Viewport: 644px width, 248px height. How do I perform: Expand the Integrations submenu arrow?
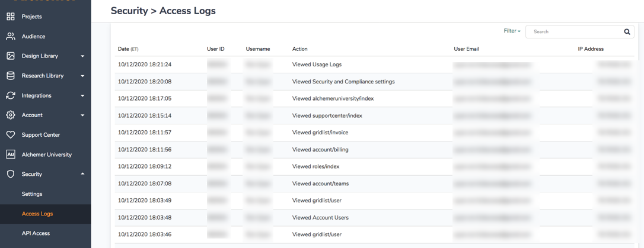(82, 95)
